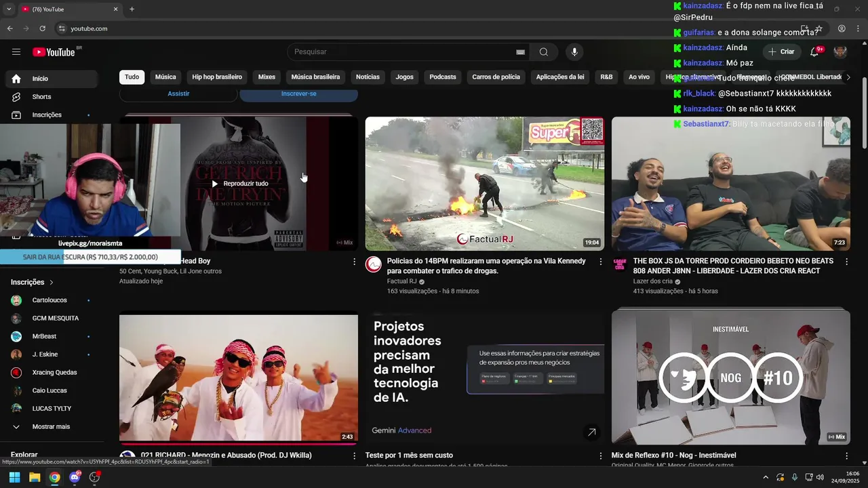
Task: Open OBS Studio from the taskbar
Action: click(x=95, y=477)
